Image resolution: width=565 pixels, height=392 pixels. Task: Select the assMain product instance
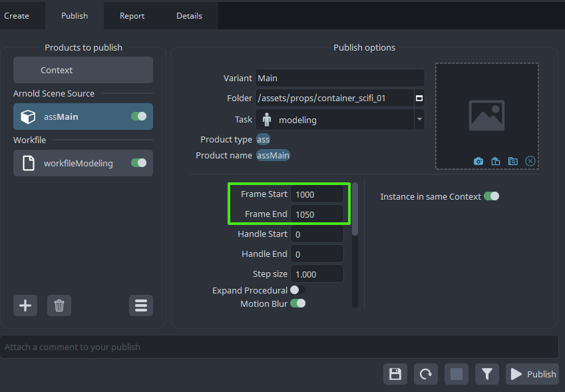(x=83, y=116)
